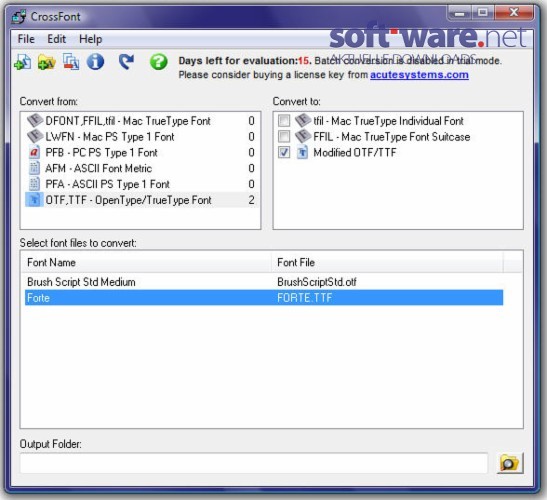This screenshot has width=547, height=500.
Task: Select the Brush Script Std Medium font row
Action: (x=264, y=282)
